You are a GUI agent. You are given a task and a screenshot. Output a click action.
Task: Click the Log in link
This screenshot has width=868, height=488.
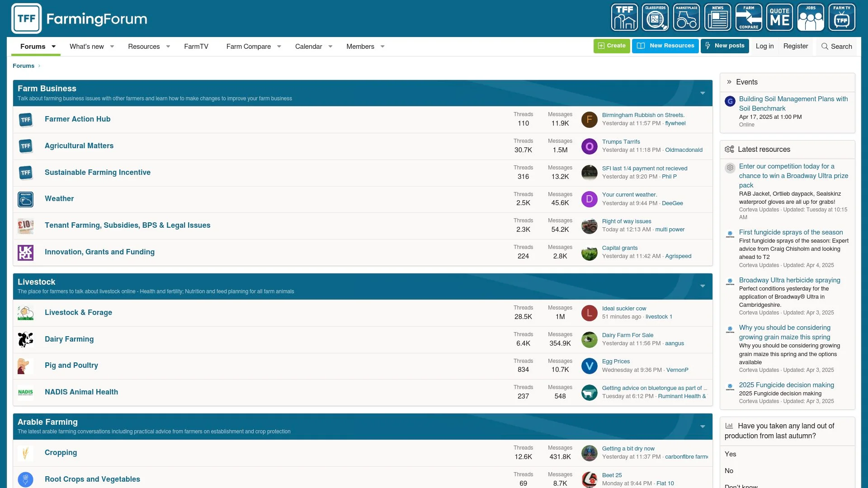(764, 46)
